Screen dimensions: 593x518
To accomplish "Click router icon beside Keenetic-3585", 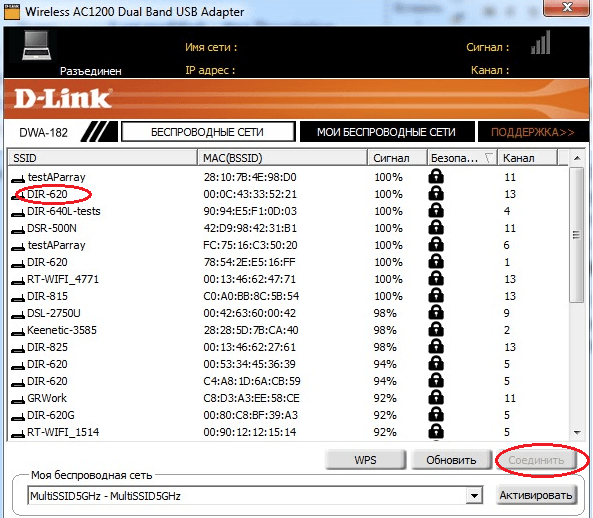I will 18,332.
